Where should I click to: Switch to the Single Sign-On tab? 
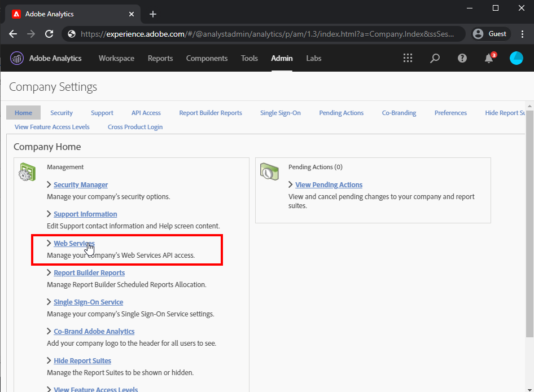[x=281, y=113]
